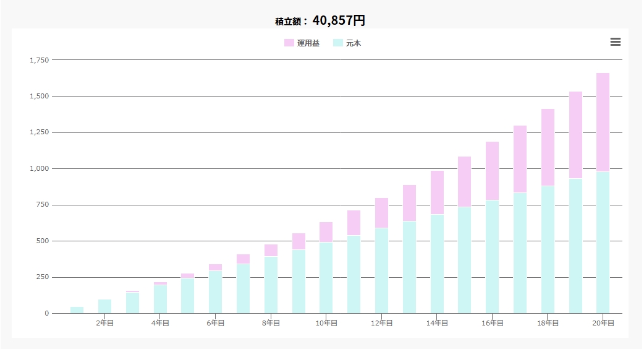Select the pink 運用益 segment of 20年目 bar
This screenshot has width=644, height=349.
pos(603,122)
